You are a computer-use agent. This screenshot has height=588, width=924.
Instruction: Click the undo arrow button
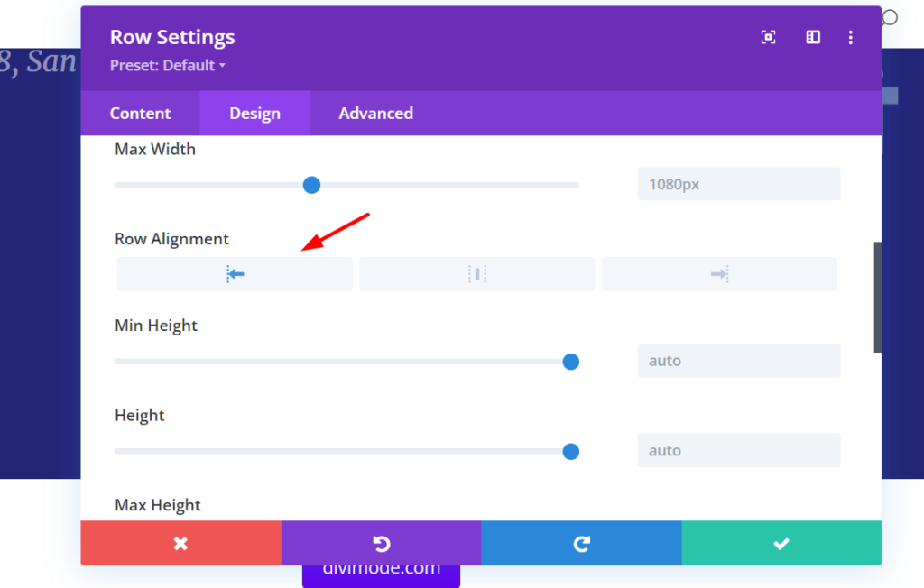[381, 543]
